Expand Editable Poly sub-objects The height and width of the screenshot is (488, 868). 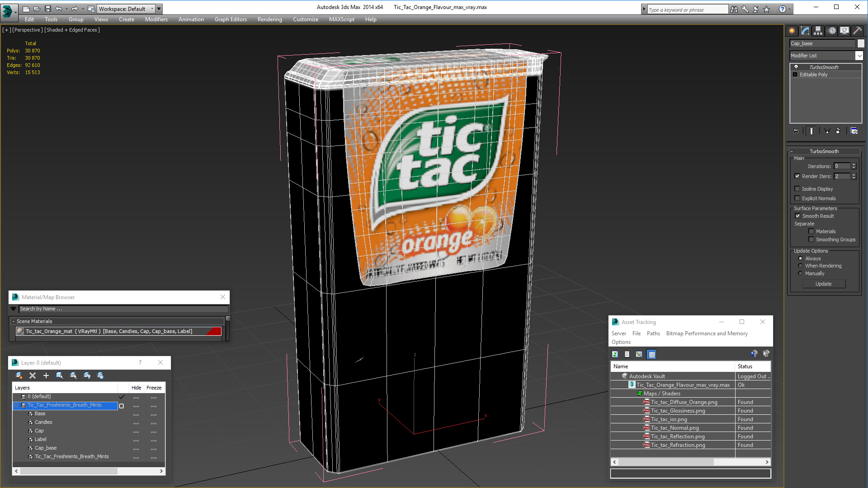795,75
